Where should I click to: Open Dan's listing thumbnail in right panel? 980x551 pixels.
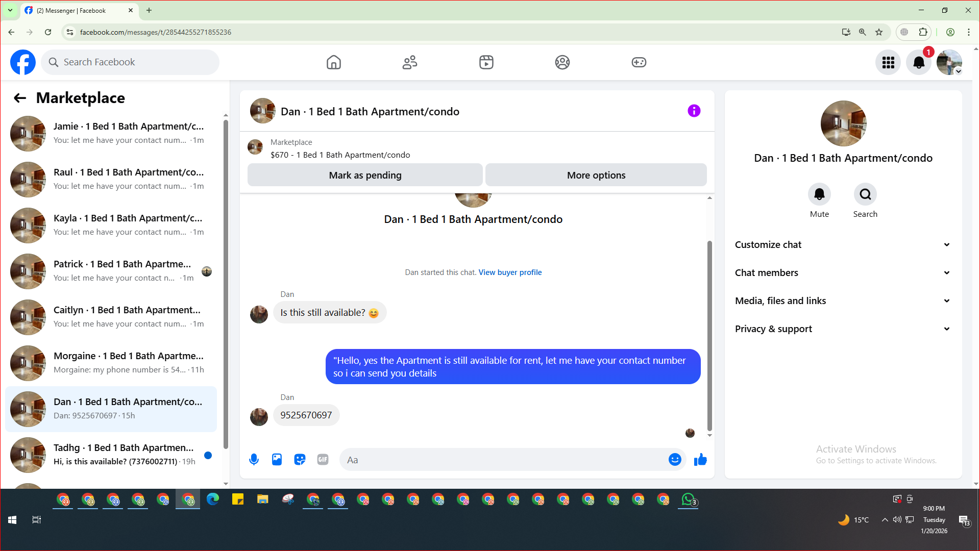tap(843, 123)
